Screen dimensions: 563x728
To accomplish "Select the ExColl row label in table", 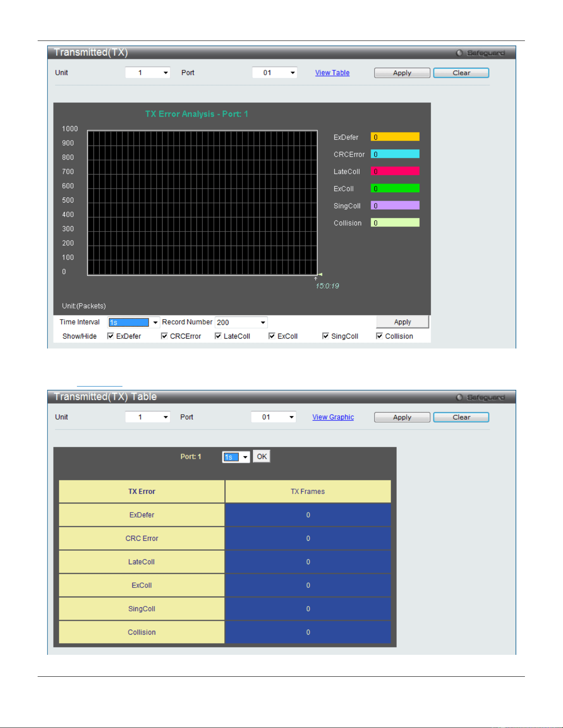I will pos(142,585).
